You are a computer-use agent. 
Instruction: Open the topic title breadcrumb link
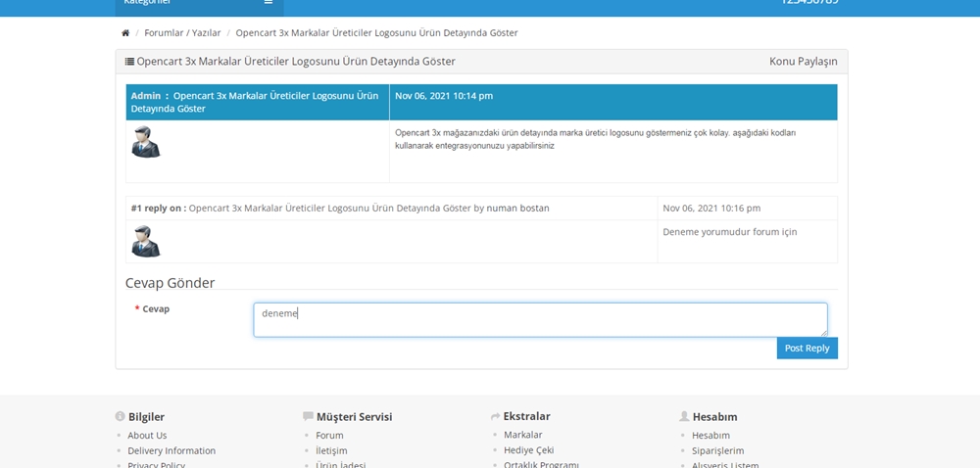point(377,33)
